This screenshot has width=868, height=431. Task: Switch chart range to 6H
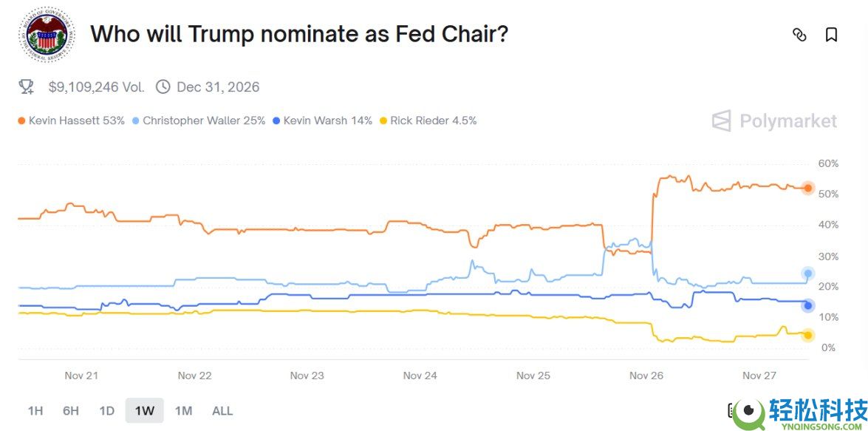point(71,411)
